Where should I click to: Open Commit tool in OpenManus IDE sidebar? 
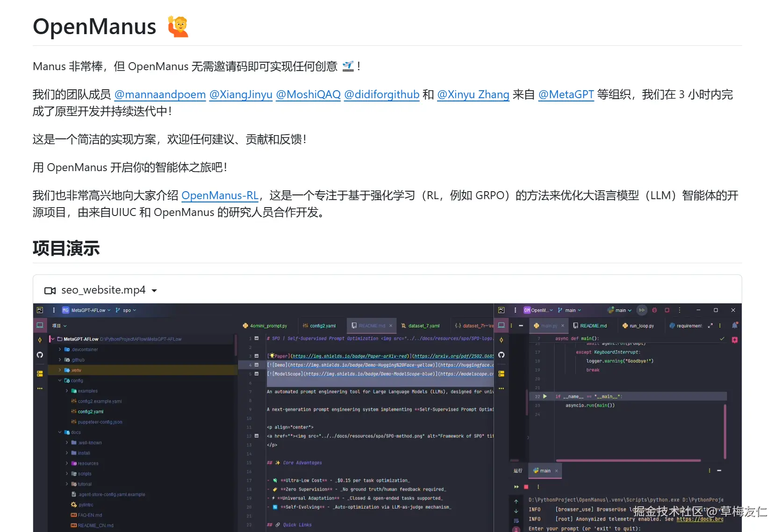pyautogui.click(x=502, y=340)
